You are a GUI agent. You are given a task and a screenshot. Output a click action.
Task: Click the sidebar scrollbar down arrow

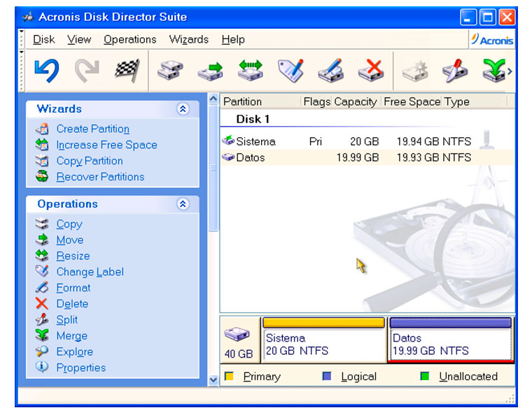click(213, 380)
